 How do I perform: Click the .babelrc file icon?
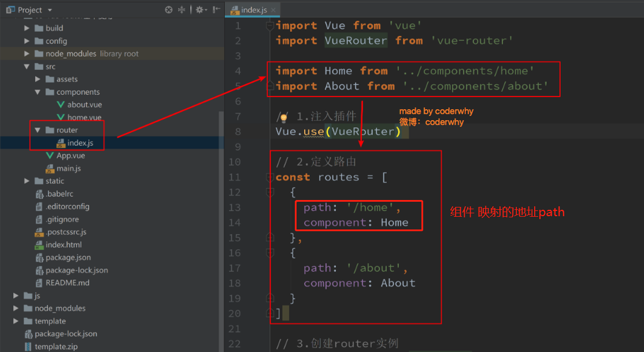coord(39,194)
